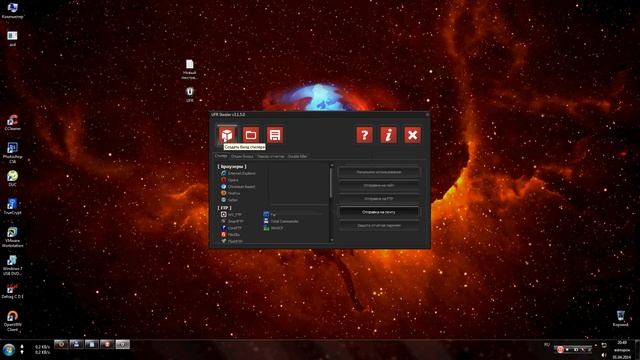Select the CCleaner desktop icon
640x360 pixels.
(x=12, y=122)
